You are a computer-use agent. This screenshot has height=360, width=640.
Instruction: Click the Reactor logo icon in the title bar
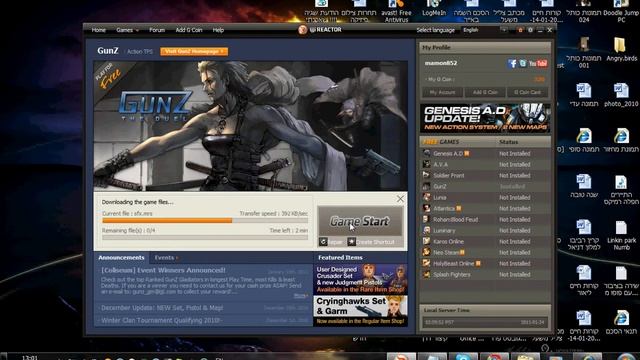click(x=302, y=30)
